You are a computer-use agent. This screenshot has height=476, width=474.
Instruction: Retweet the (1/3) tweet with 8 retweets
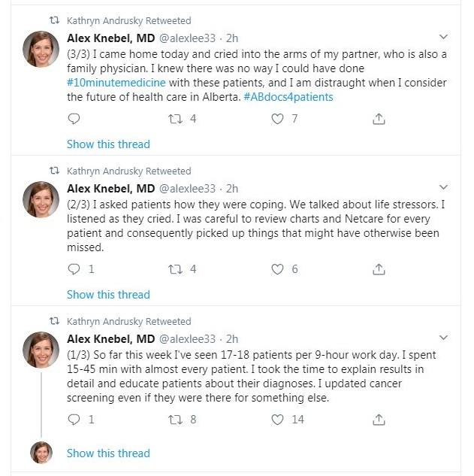pyautogui.click(x=174, y=420)
